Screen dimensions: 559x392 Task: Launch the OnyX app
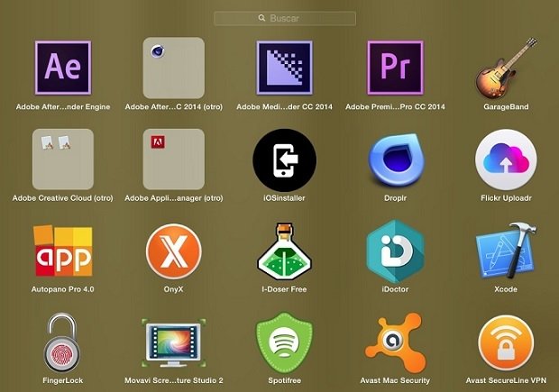pos(174,251)
